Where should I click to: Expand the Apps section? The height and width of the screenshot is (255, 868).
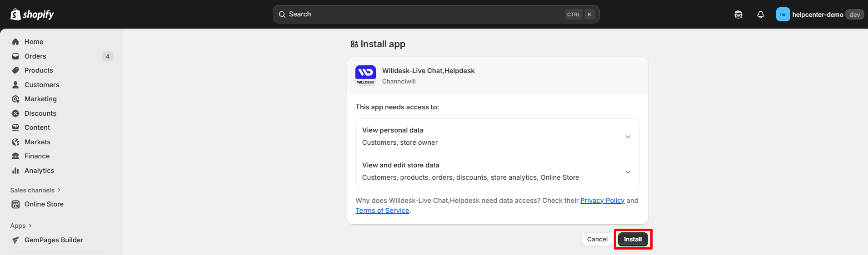[21, 226]
